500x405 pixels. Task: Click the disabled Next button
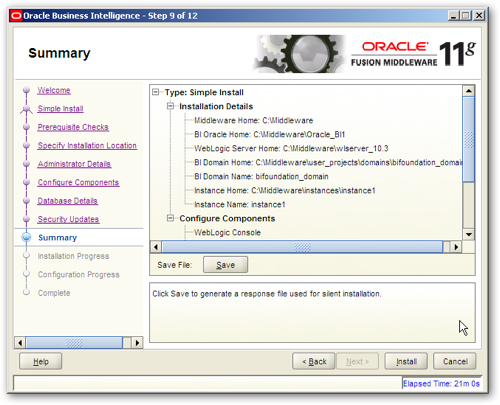357,361
